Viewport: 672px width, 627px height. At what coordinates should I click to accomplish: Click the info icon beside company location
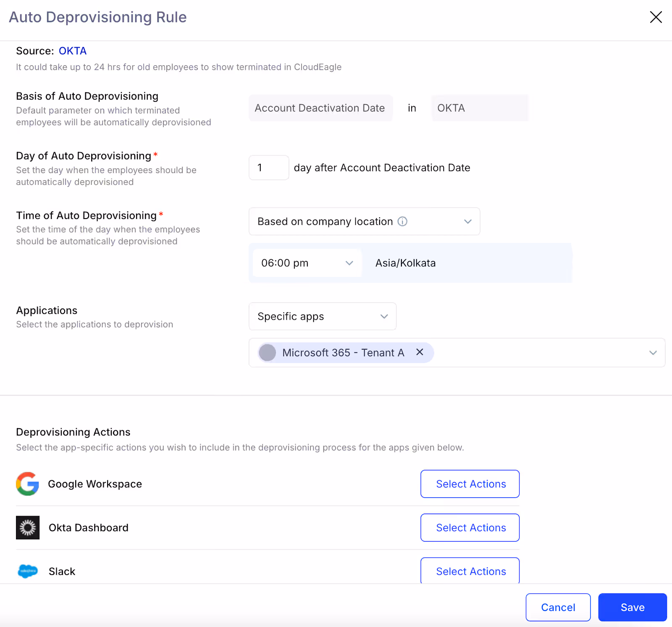click(402, 221)
